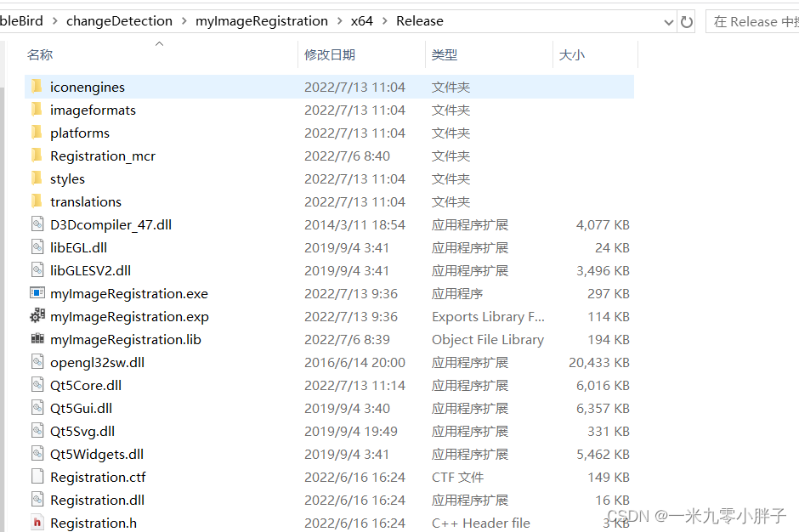Click the platforms folder icon
The width and height of the screenshot is (799, 532).
(x=37, y=133)
